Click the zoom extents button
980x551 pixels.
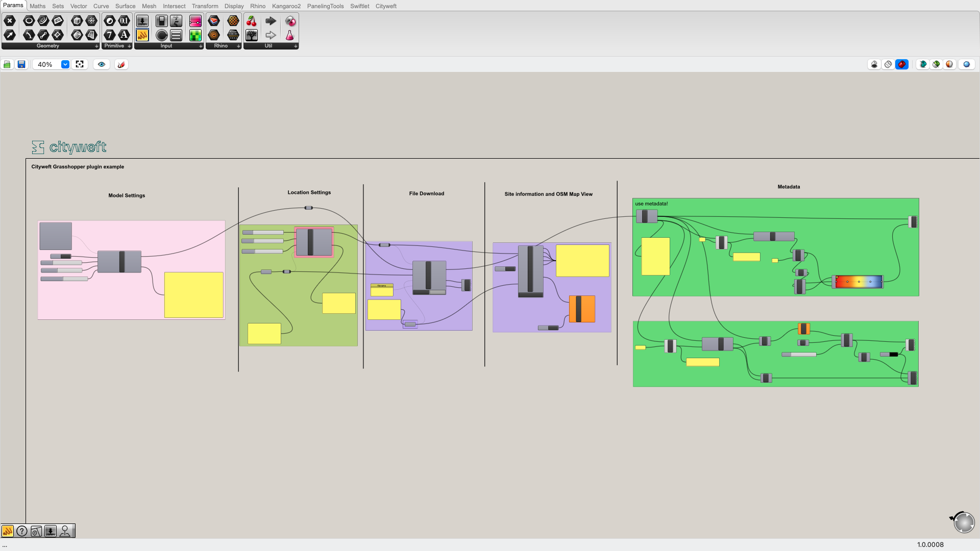click(x=80, y=64)
